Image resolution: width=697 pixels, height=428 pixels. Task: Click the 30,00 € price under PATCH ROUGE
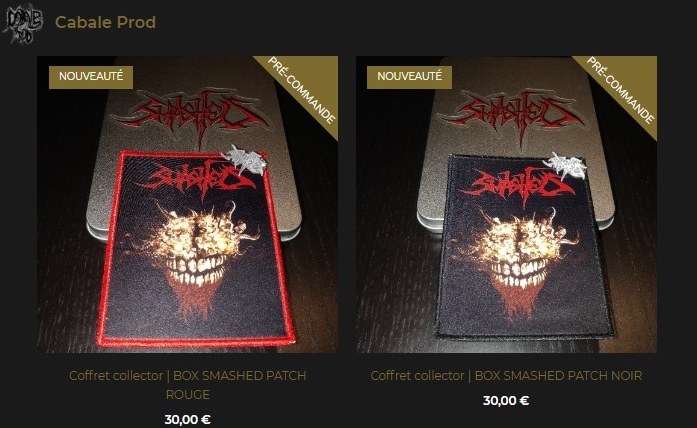tap(188, 420)
